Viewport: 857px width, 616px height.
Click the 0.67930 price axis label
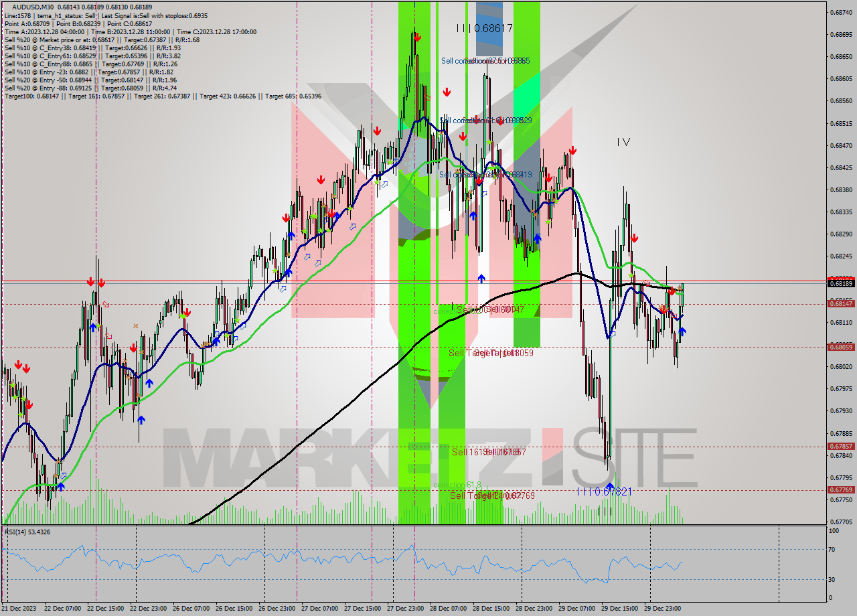pyautogui.click(x=841, y=411)
